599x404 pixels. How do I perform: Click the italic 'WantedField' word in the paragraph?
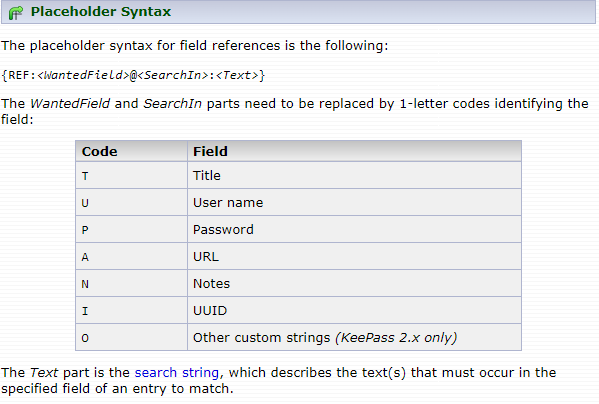point(70,103)
